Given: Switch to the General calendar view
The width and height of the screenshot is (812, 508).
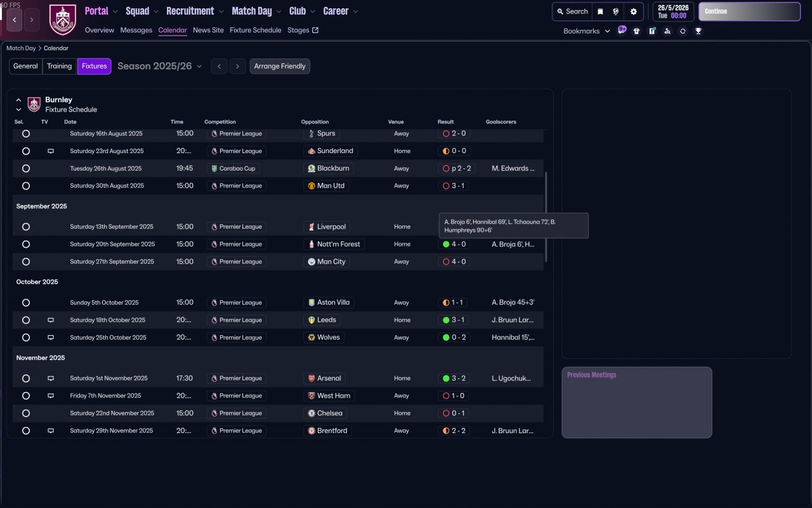Looking at the screenshot, I should point(25,66).
